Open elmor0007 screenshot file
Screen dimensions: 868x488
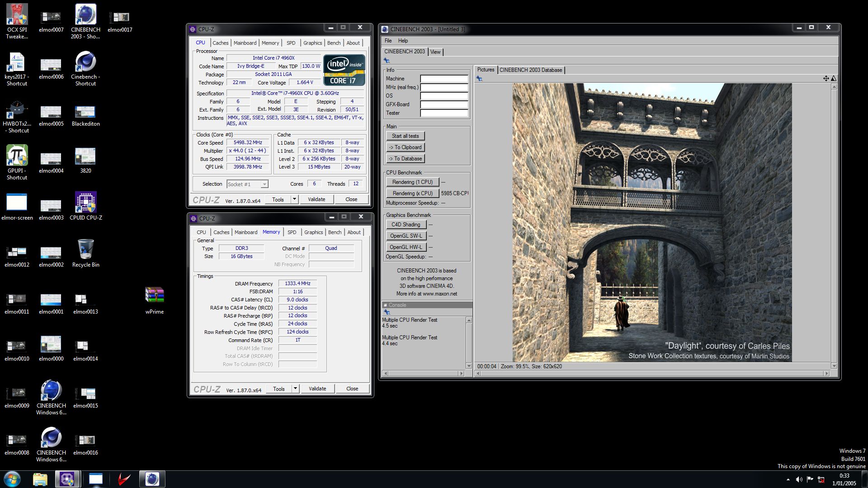click(51, 21)
